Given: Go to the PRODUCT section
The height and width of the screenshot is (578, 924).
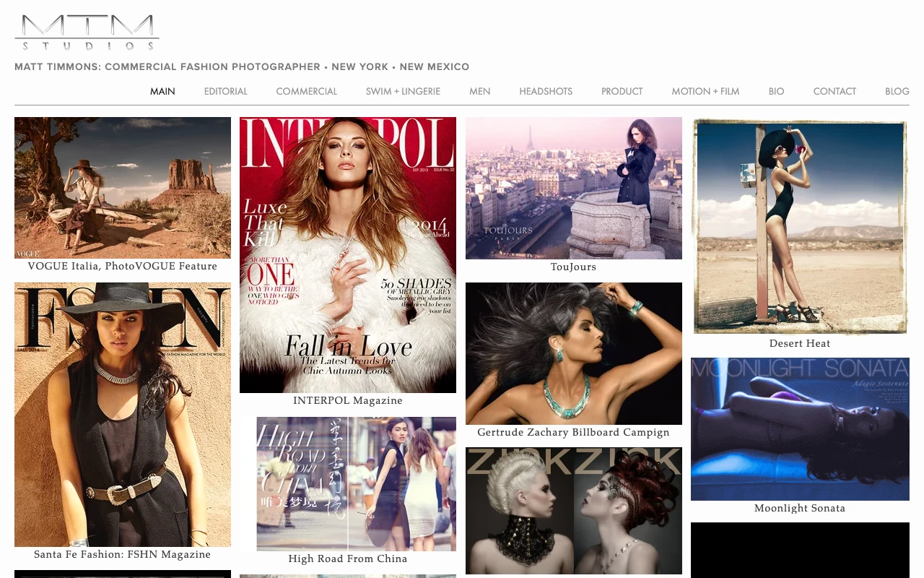Looking at the screenshot, I should tap(622, 91).
